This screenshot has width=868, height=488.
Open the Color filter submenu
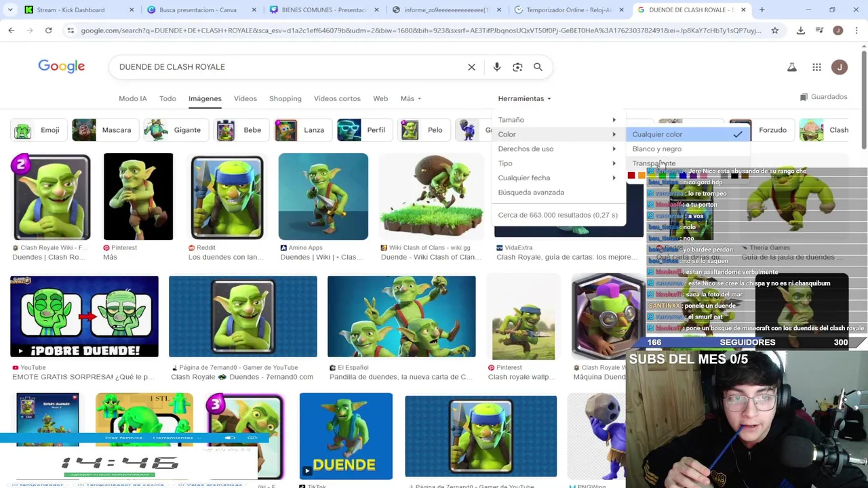point(557,134)
